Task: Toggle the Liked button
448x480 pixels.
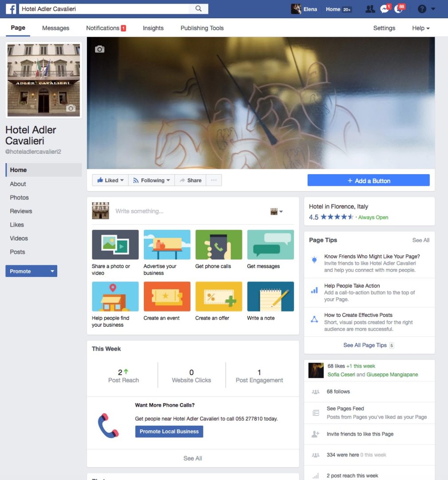Action: 110,180
